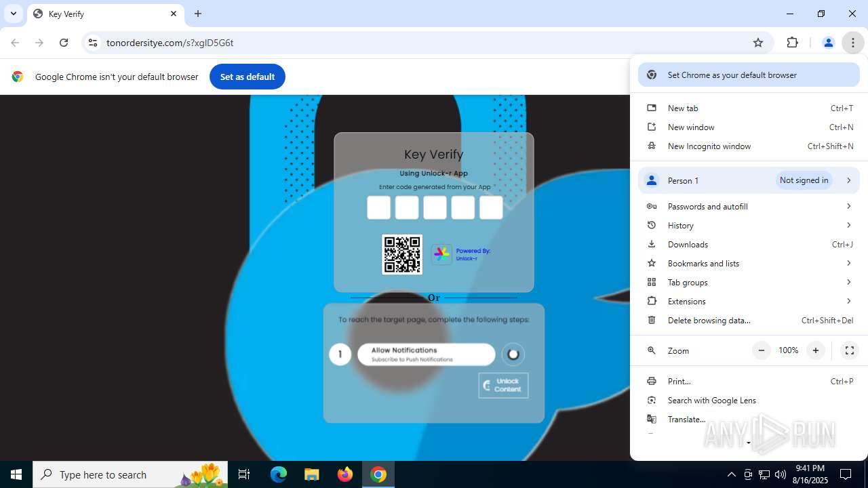Image resolution: width=868 pixels, height=488 pixels.
Task: Close the Key Verify tab
Action: coord(174,14)
